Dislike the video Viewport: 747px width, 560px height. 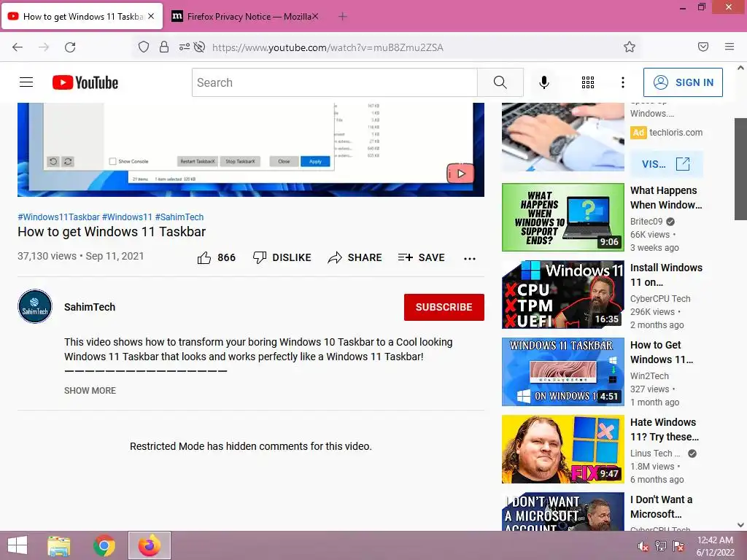pyautogui.click(x=282, y=257)
